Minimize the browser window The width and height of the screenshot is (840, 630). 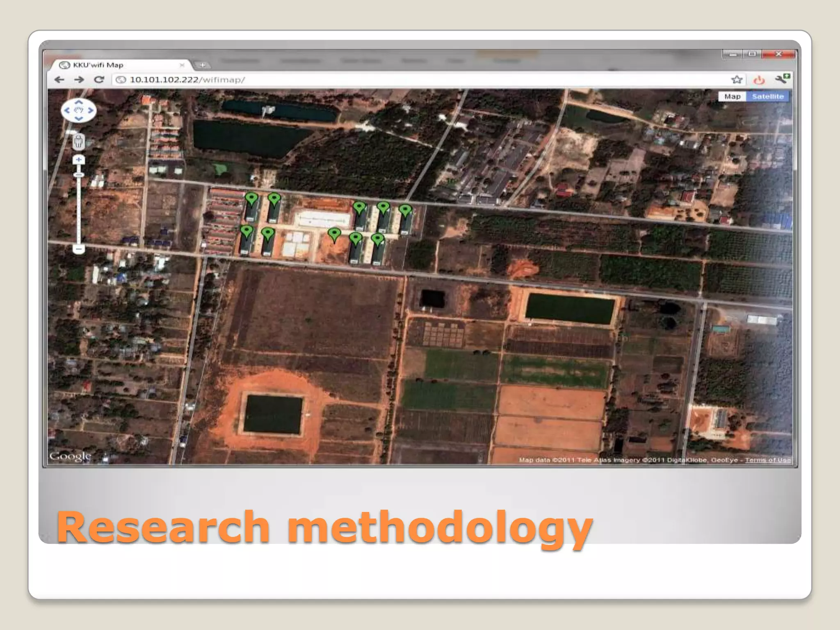pos(732,54)
